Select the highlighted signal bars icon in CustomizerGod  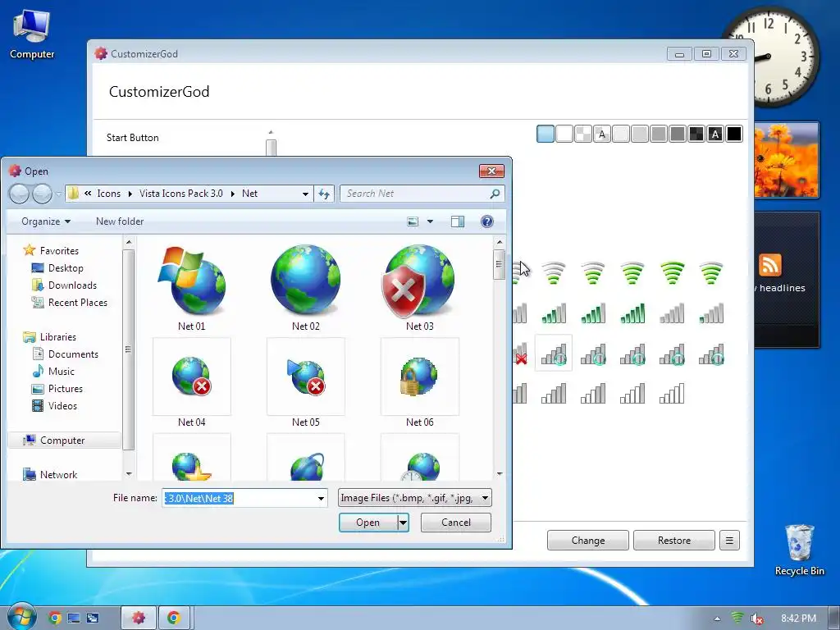coord(554,353)
